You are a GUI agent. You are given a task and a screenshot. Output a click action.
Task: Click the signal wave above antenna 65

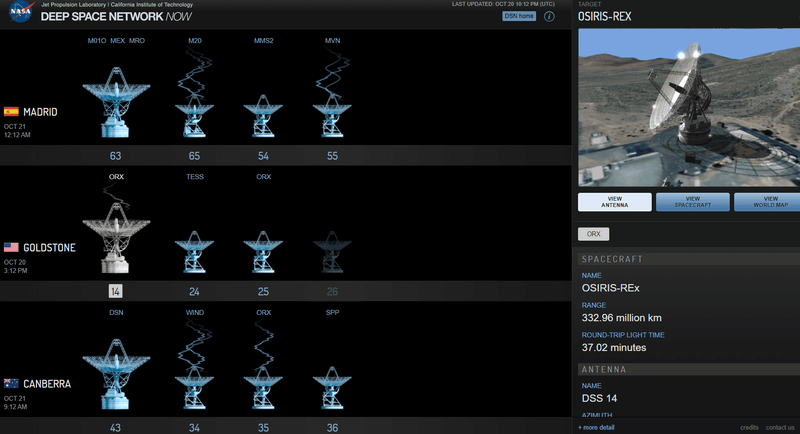[x=194, y=71]
